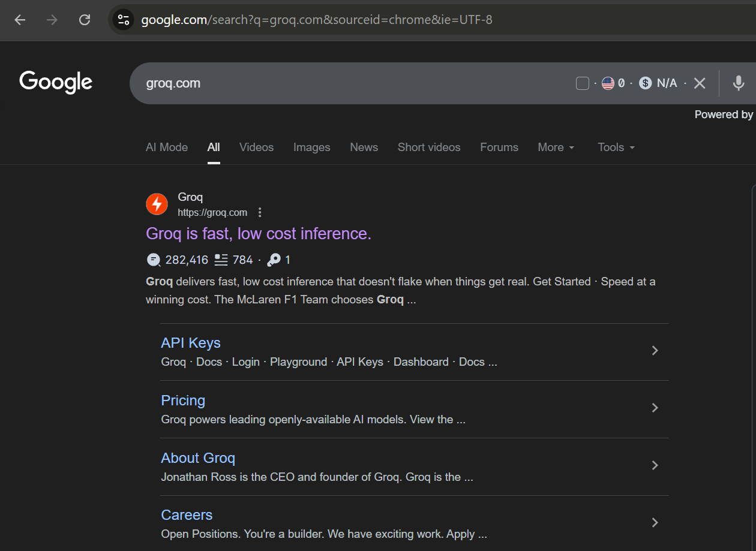The width and height of the screenshot is (756, 551).
Task: Click the dollar sign traffic value icon
Action: (x=645, y=83)
